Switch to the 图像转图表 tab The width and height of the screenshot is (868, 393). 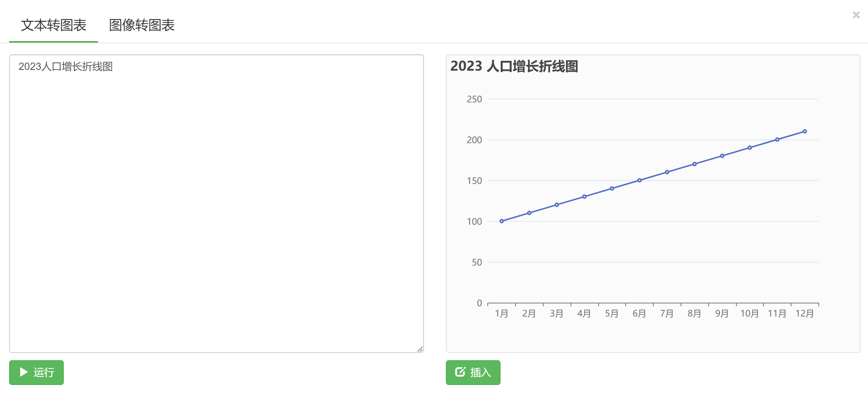142,25
